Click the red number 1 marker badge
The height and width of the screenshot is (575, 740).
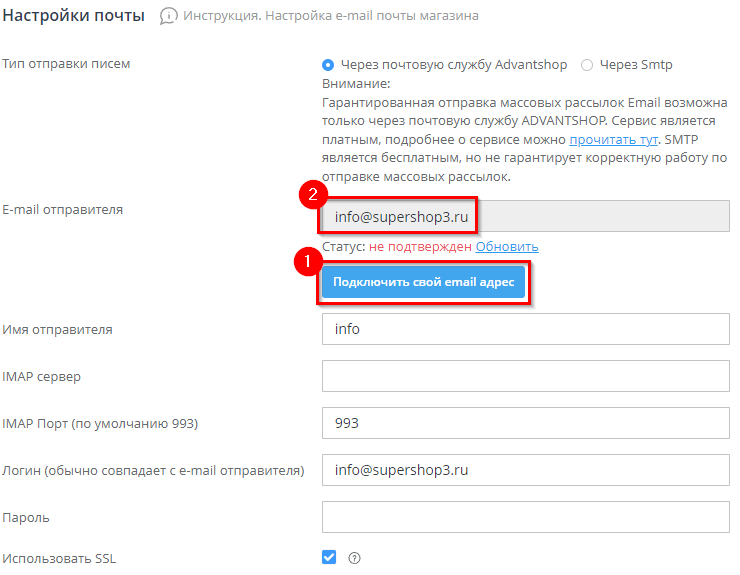[308, 261]
